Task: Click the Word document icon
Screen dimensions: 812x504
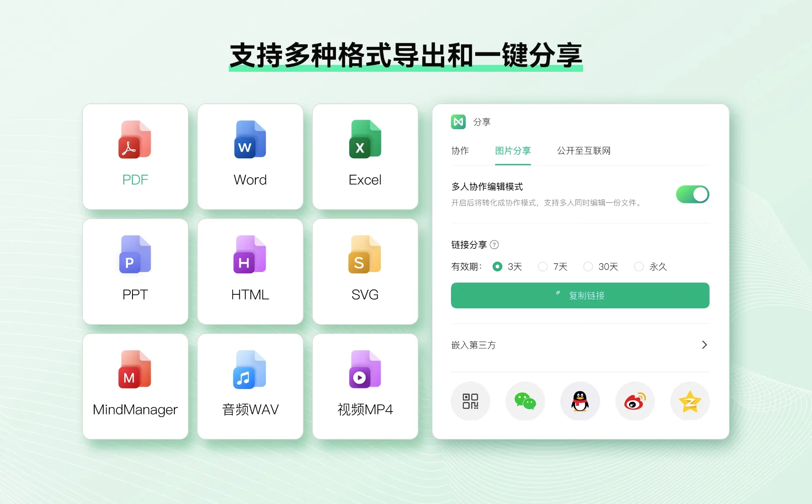Action: click(x=250, y=139)
